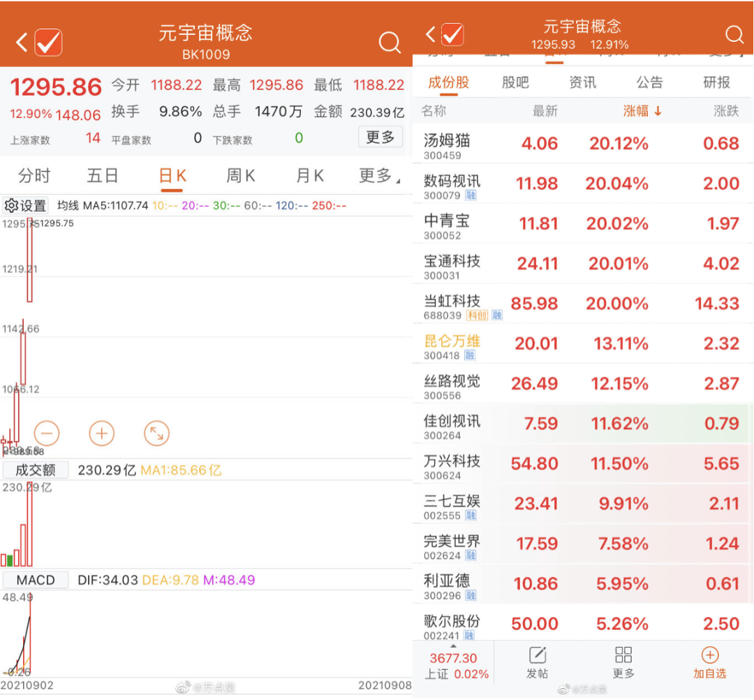Tap the 20.12% change value for 汤姆猫
This screenshot has width=754, height=700.
coord(619,143)
